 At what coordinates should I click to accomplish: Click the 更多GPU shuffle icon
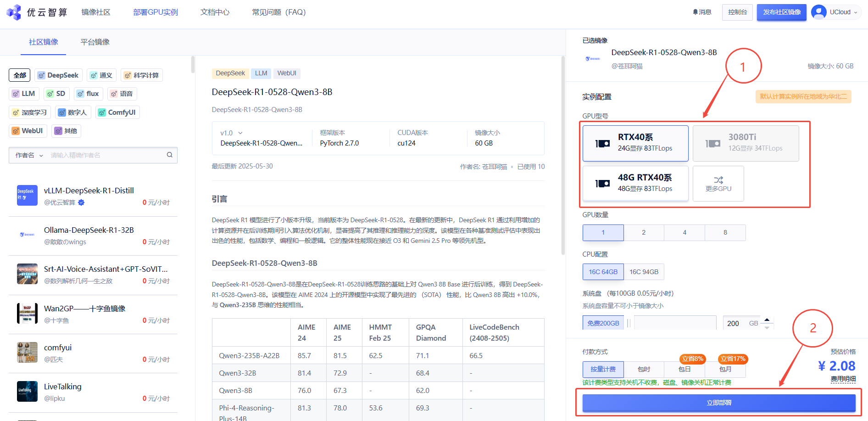[718, 180]
